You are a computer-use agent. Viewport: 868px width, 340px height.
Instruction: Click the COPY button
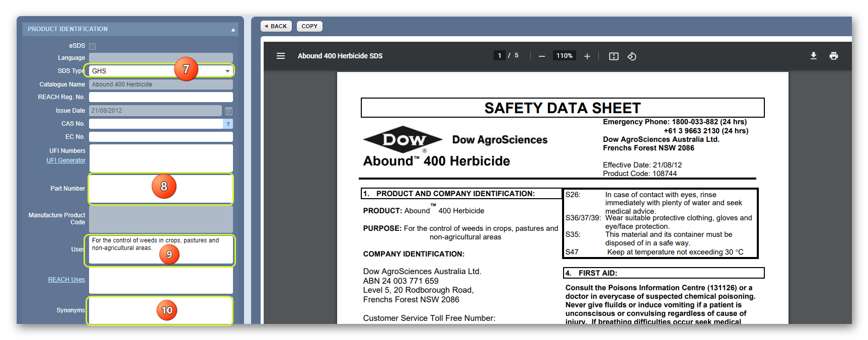pyautogui.click(x=309, y=26)
